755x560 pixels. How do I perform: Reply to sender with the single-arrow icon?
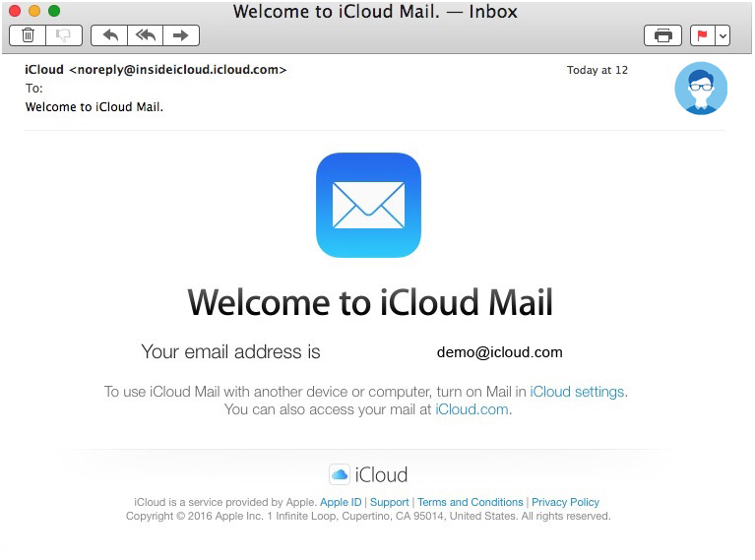click(x=110, y=35)
